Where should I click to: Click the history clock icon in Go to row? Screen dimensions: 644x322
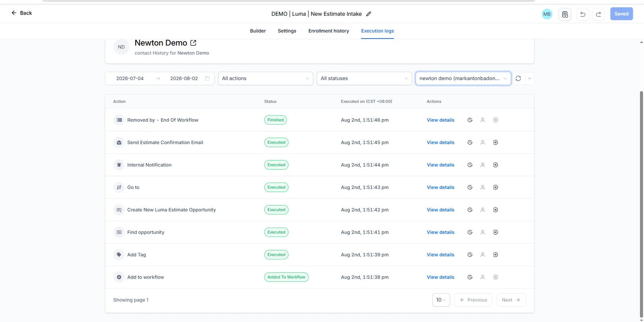(x=470, y=187)
